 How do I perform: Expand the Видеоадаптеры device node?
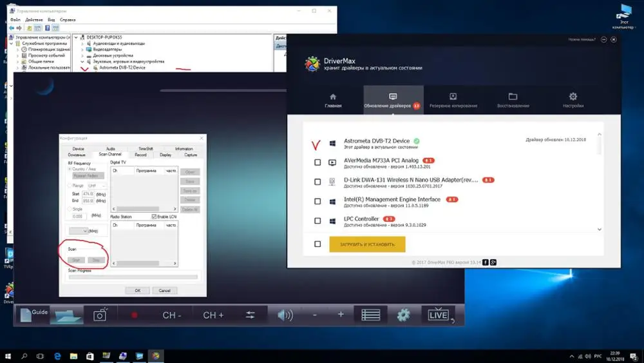(82, 50)
